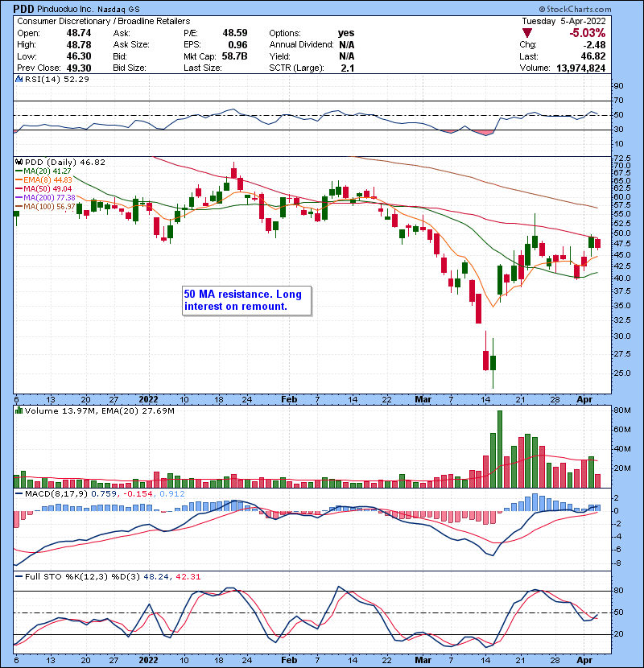The height and width of the screenshot is (668, 644).
Task: Click the 25.0 tick on the price axis
Action: [621, 373]
